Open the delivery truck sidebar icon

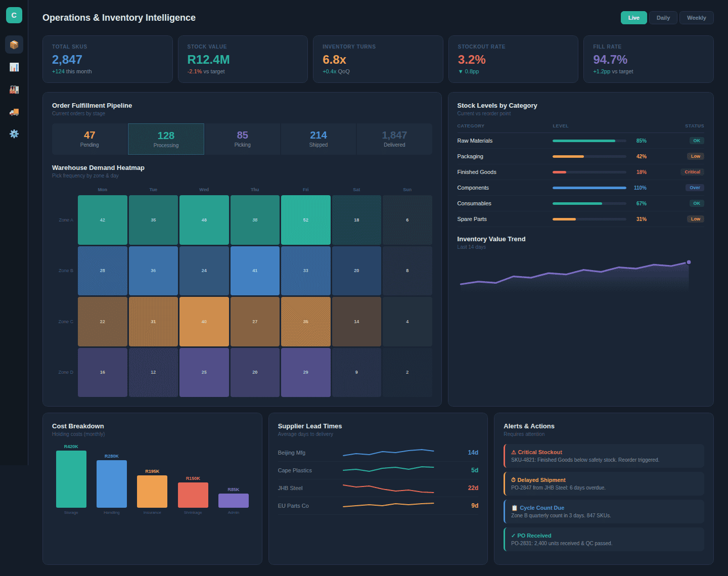click(x=14, y=111)
